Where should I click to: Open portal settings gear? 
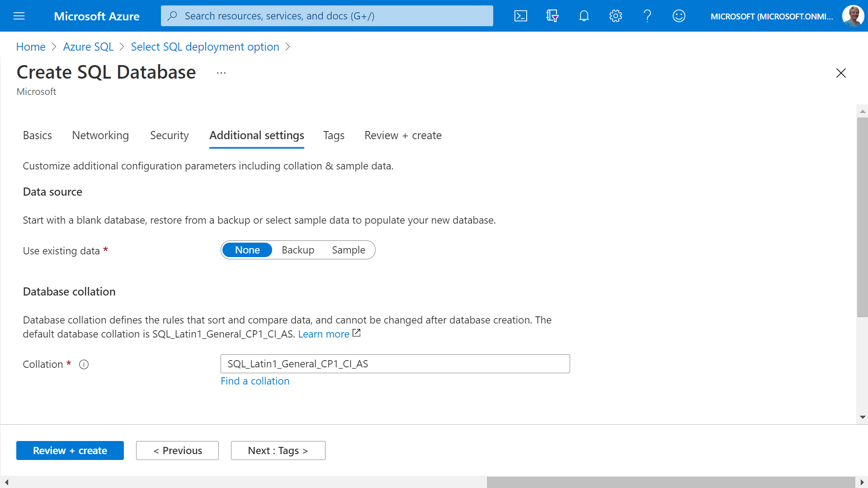pos(615,16)
